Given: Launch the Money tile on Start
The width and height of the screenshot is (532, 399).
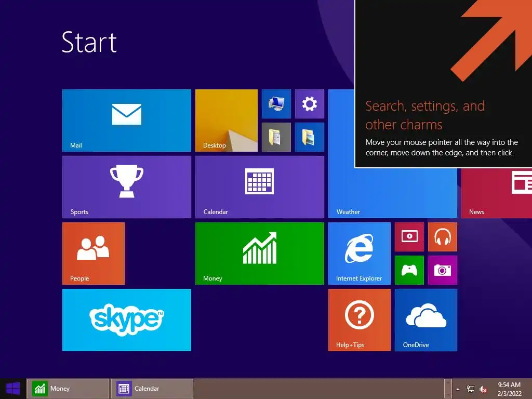Looking at the screenshot, I should [x=260, y=254].
